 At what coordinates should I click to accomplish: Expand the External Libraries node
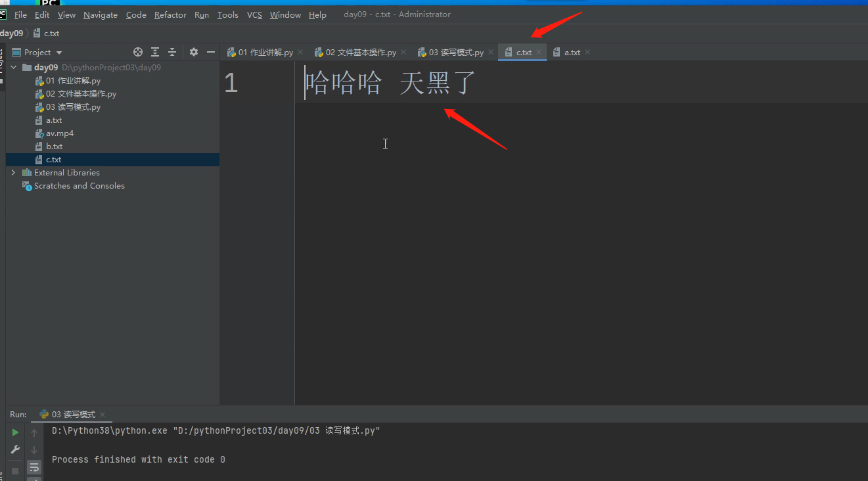pyautogui.click(x=14, y=172)
